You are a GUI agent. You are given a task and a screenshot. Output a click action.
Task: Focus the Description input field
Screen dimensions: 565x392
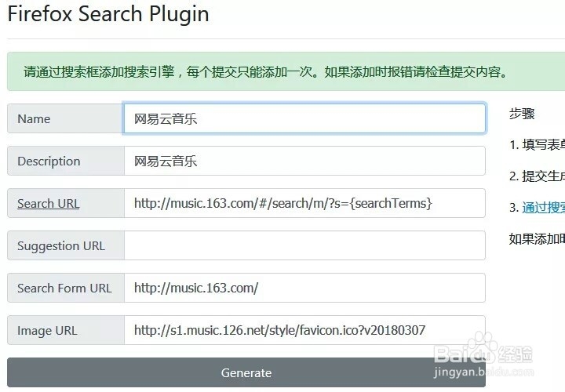[x=304, y=161]
